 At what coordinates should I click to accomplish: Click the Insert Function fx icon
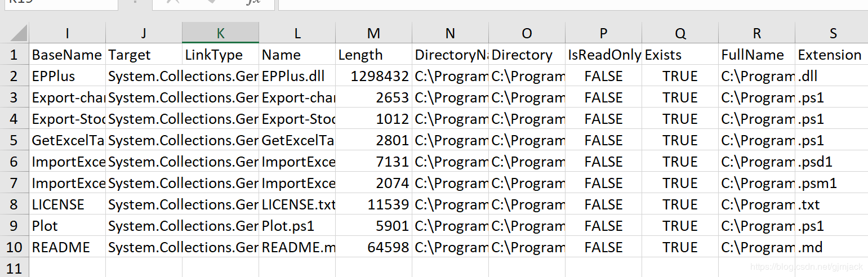(253, 2)
